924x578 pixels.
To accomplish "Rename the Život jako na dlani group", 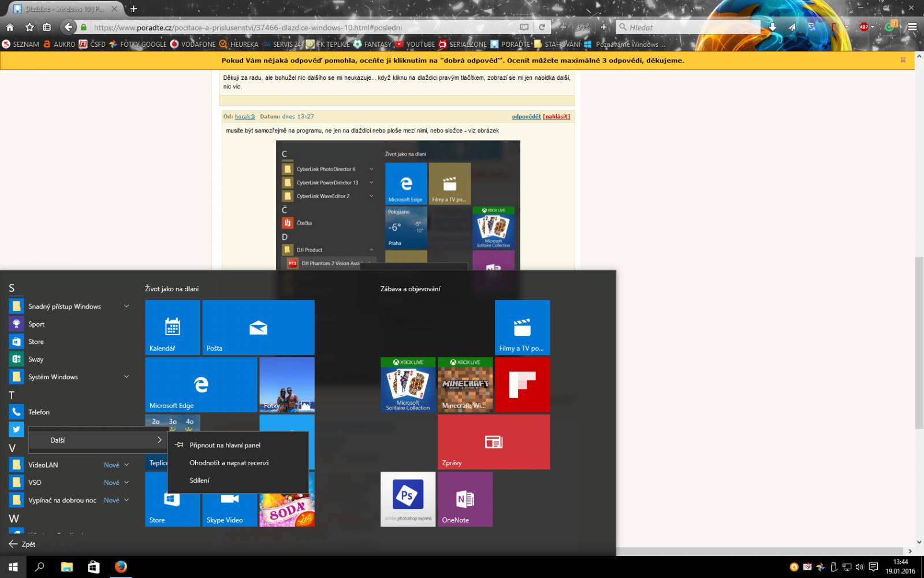I will (x=172, y=288).
